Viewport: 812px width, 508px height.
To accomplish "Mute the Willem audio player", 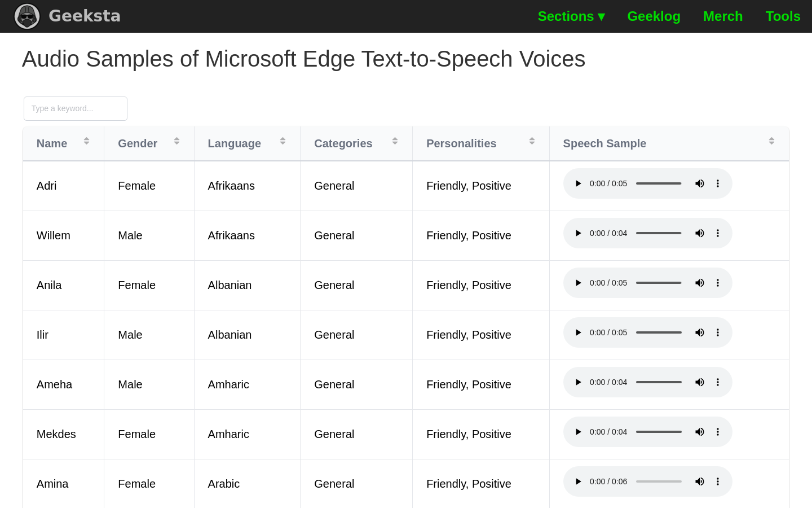I will tap(700, 233).
